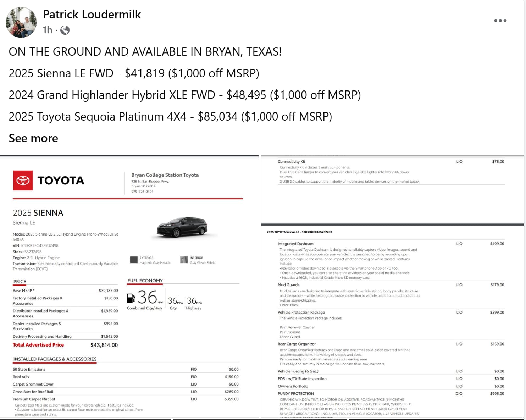526x420 pixels.
Task: Click the Gray Woven Fabric interior swatch
Action: [184, 260]
